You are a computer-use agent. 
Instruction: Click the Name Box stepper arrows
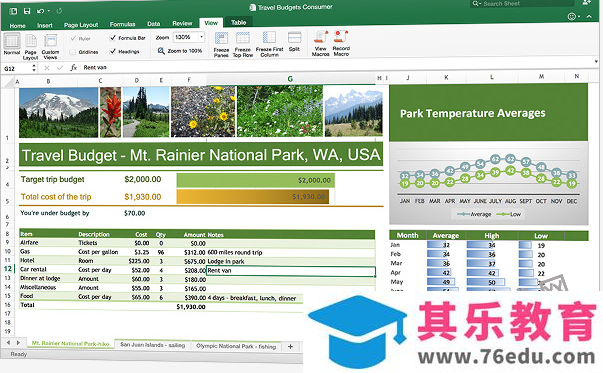coord(34,68)
